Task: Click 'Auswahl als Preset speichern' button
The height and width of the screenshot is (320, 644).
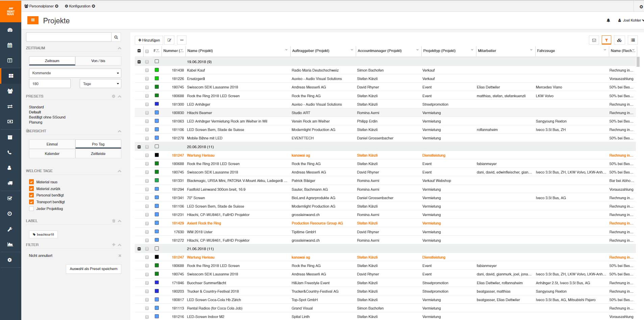Action: click(94, 269)
